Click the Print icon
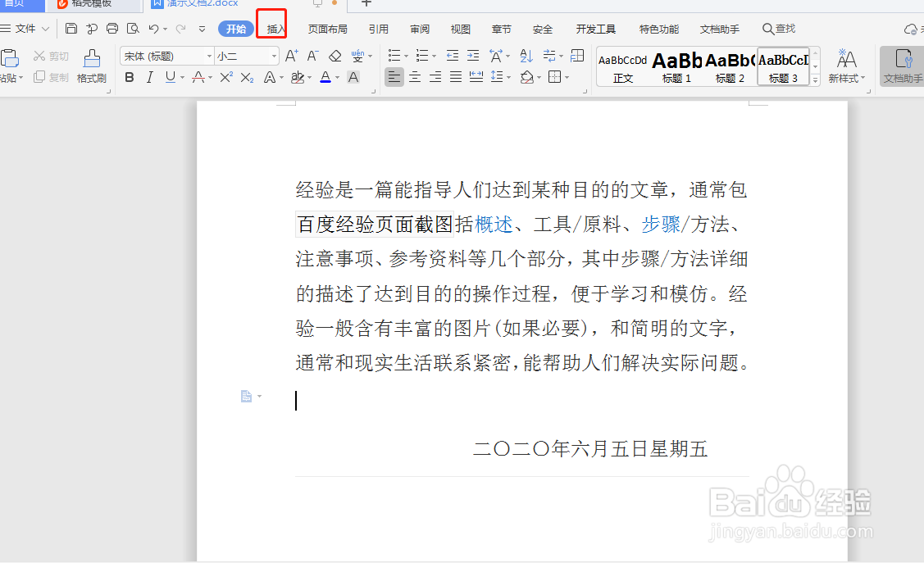 click(112, 28)
